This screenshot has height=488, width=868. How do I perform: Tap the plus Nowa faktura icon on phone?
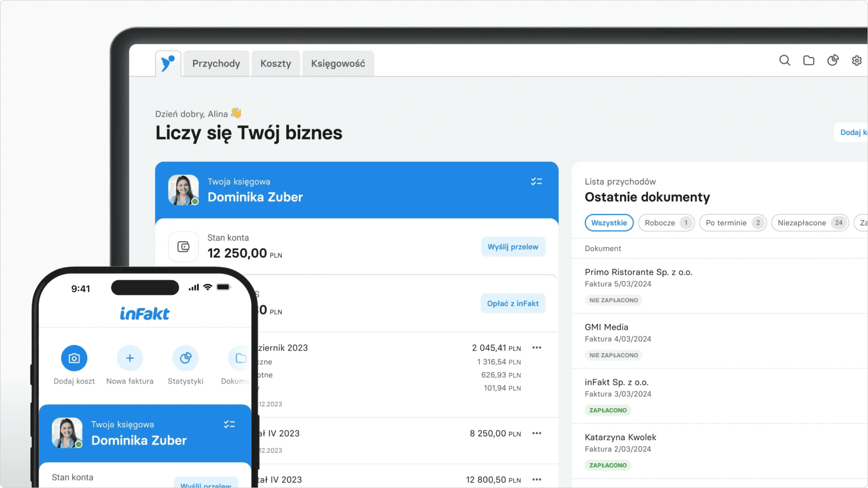[x=130, y=358]
